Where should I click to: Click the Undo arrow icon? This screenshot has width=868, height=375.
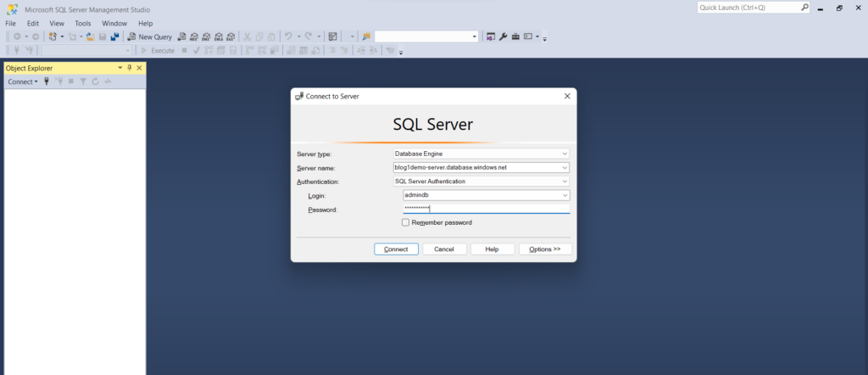(288, 36)
